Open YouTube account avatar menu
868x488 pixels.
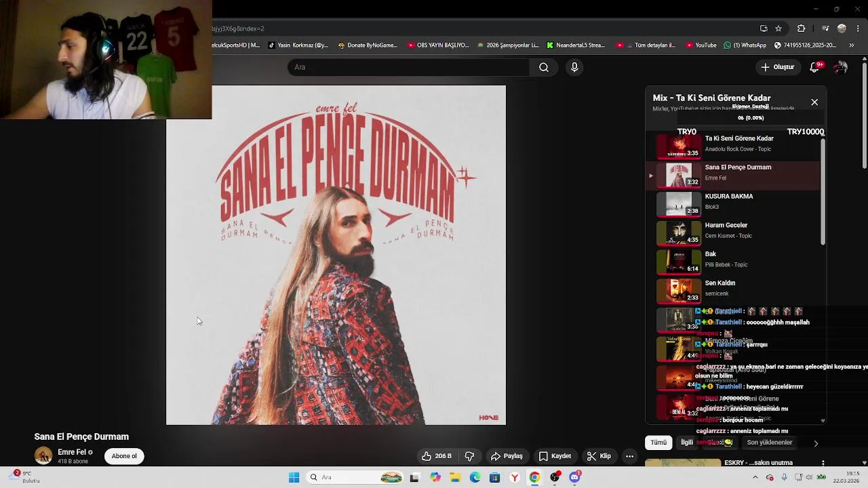(840, 67)
